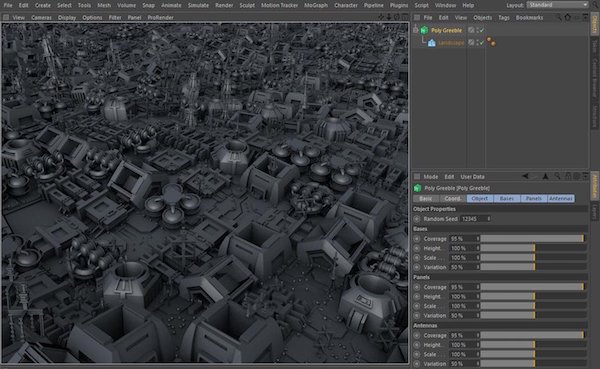Image resolution: width=600 pixels, height=369 pixels.
Task: Open the Character menu
Action: pyautogui.click(x=346, y=5)
